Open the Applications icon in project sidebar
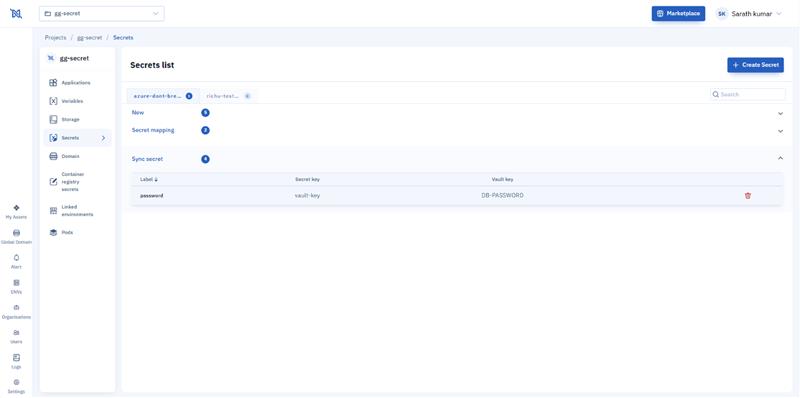Viewport: 800px width, 398px height. [x=53, y=83]
